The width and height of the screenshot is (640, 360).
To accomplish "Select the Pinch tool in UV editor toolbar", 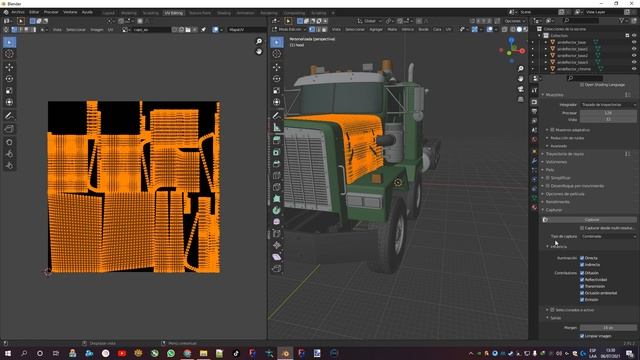I will tap(9, 166).
